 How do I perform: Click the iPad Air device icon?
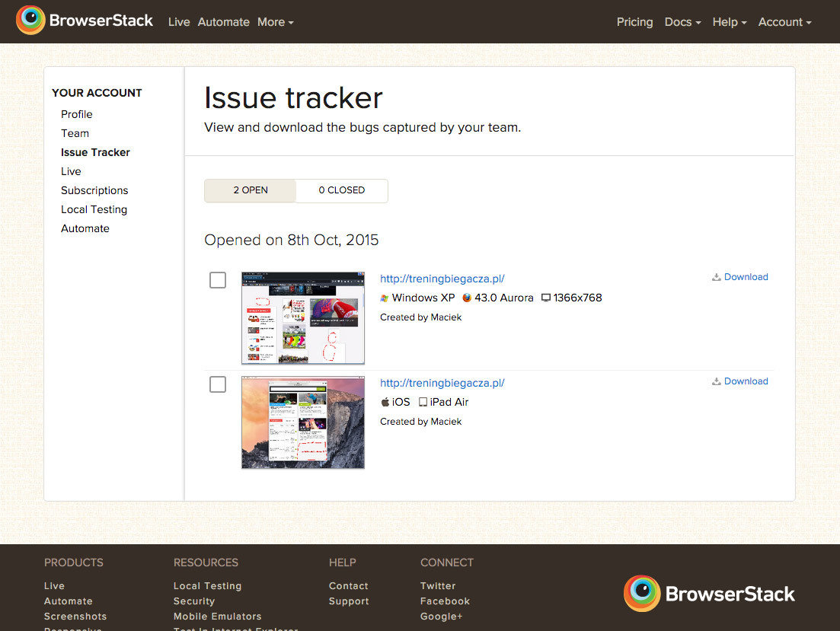click(x=423, y=402)
